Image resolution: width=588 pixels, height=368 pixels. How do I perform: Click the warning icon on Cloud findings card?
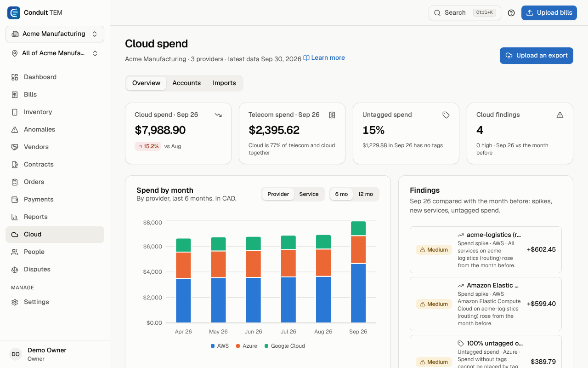560,115
